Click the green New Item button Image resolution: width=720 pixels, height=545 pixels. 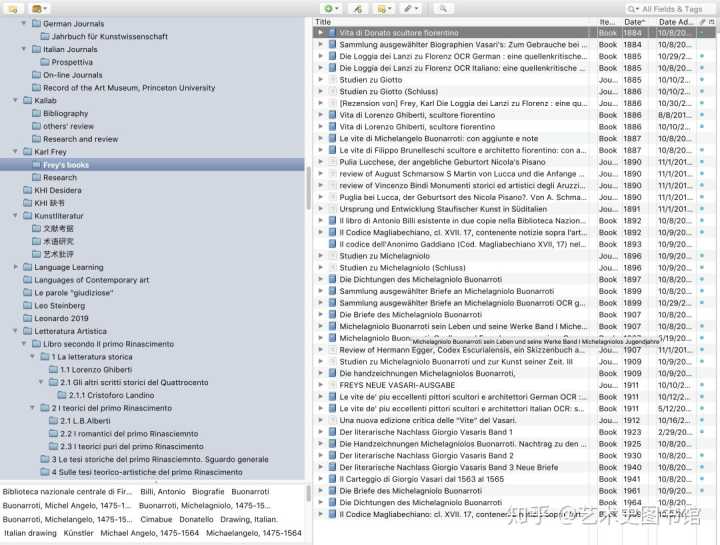[x=331, y=9]
